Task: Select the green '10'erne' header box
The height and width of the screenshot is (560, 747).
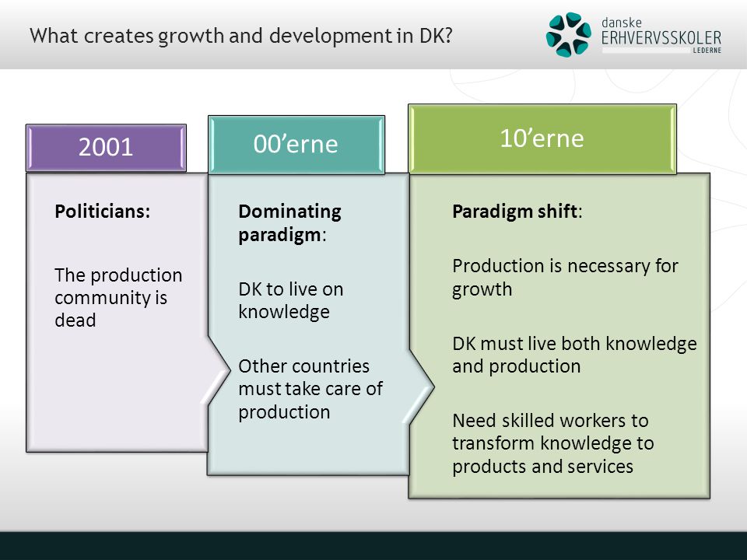Action: 542,139
